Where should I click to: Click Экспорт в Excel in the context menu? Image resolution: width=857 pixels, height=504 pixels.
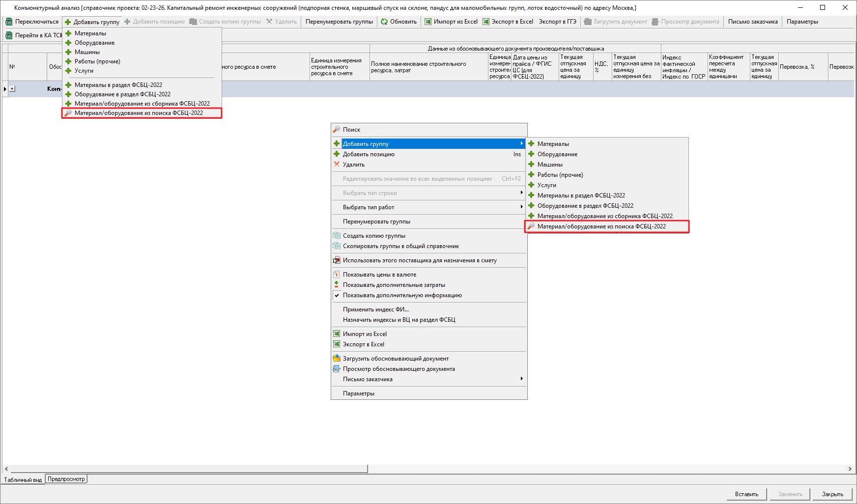coord(429,344)
